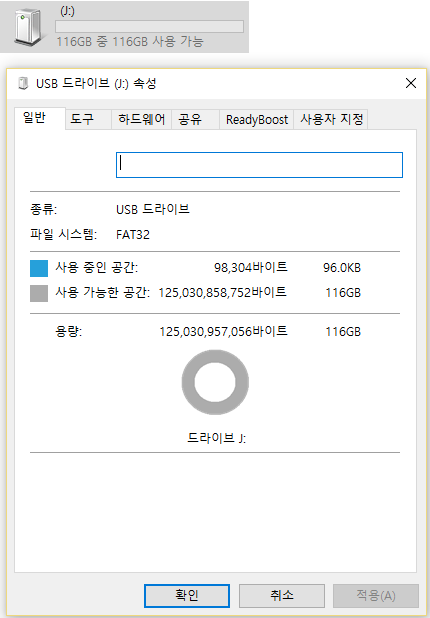Click the 'USB 드라이브' type value

153,209
